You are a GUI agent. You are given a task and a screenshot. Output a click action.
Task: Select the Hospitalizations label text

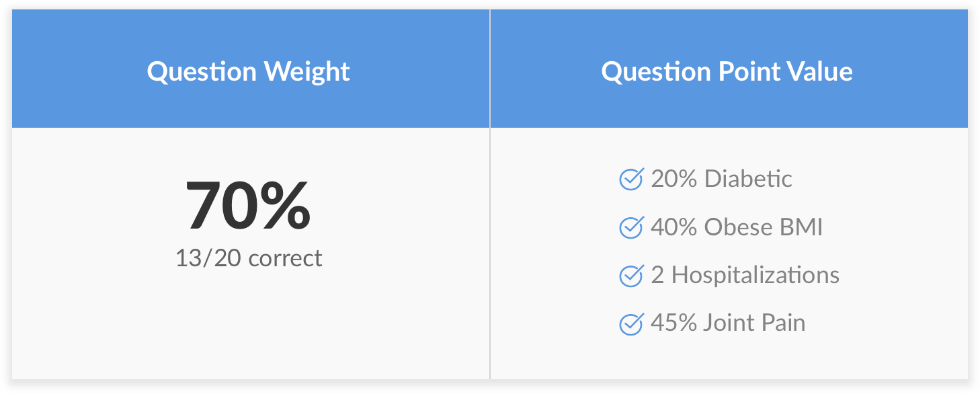756,275
